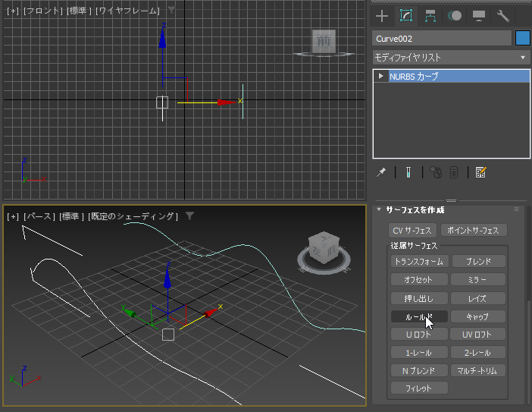Collapse the サーフェスを作成 rollout

(x=379, y=209)
